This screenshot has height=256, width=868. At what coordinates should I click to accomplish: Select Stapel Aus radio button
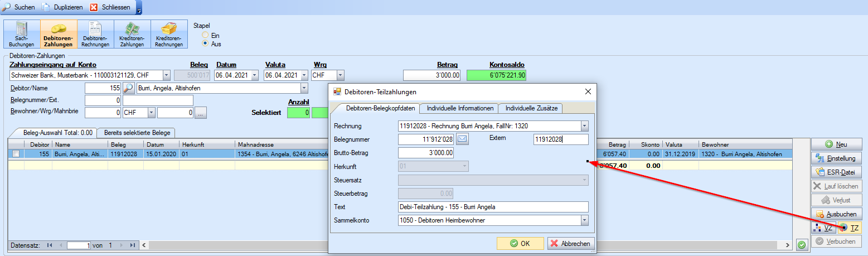pos(205,44)
